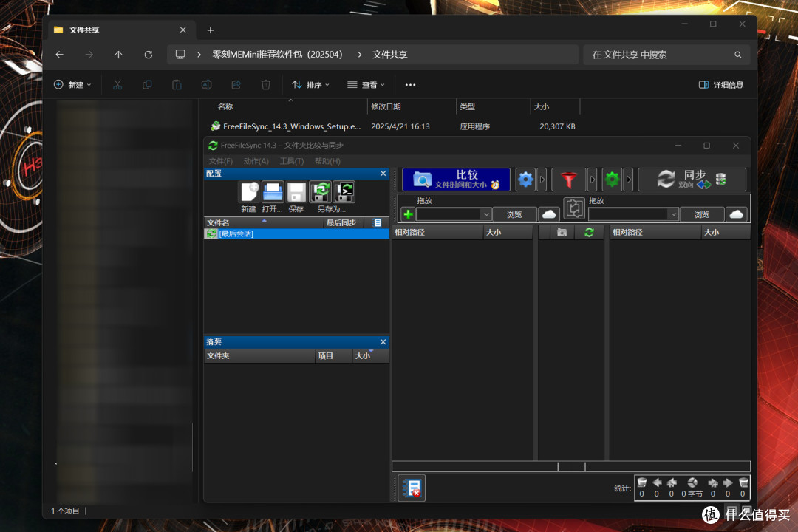Open the log panel icon at bottom

[412, 488]
